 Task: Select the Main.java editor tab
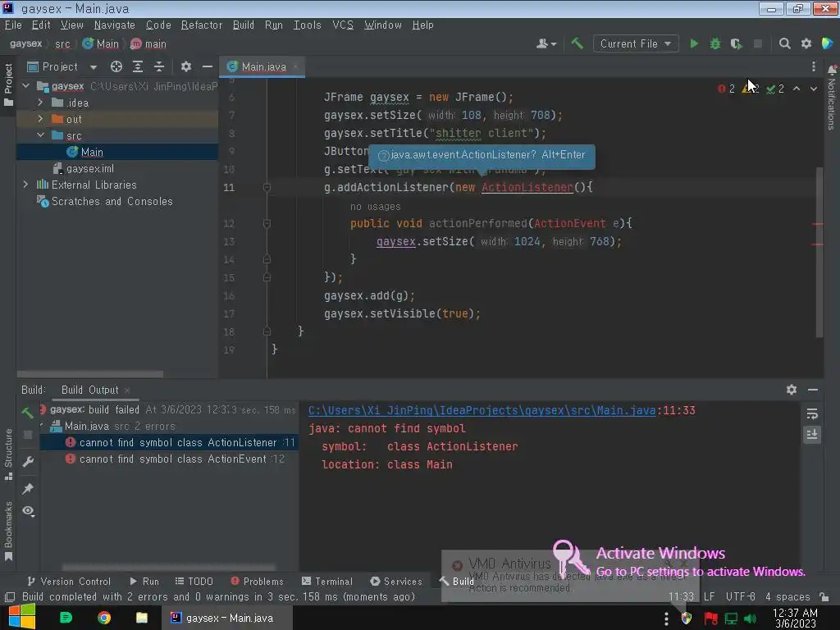(x=262, y=66)
